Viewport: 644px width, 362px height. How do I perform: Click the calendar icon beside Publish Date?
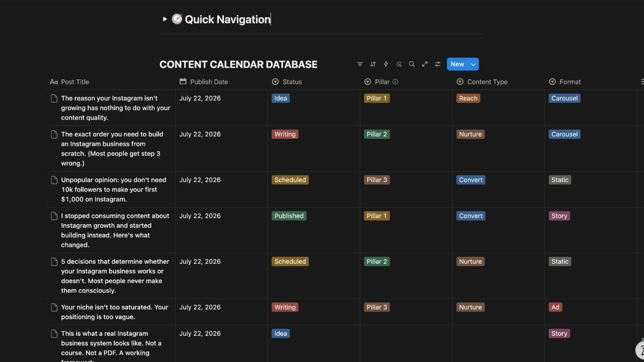[183, 81]
